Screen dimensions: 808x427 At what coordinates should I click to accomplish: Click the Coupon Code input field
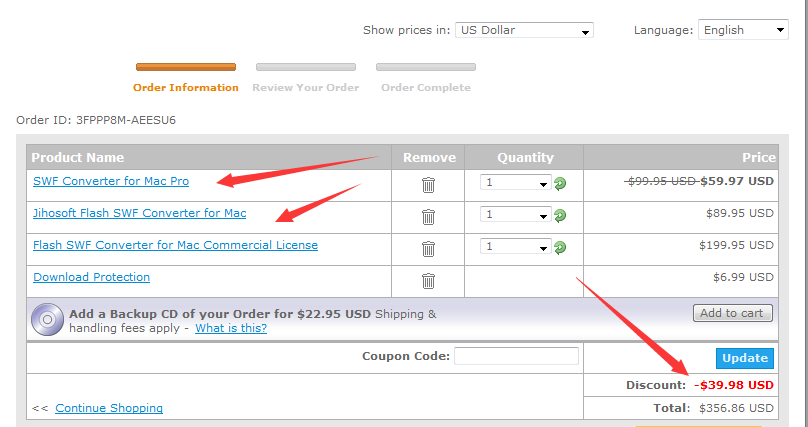point(516,356)
